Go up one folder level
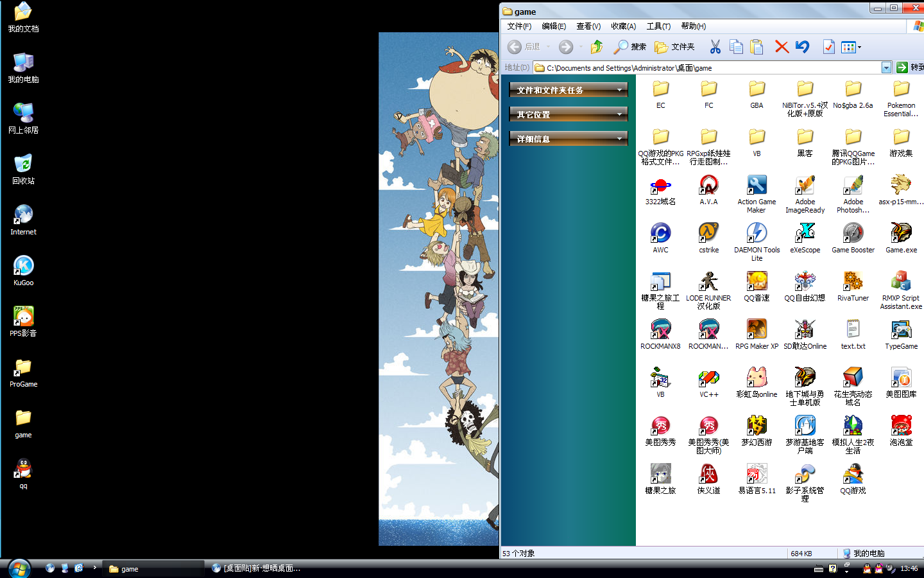This screenshot has height=578, width=924. point(597,47)
